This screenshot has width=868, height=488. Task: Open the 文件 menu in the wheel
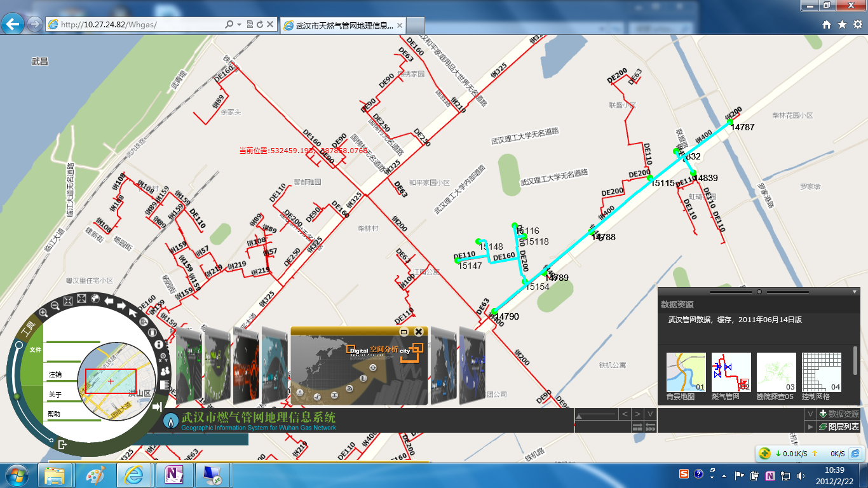click(x=36, y=350)
